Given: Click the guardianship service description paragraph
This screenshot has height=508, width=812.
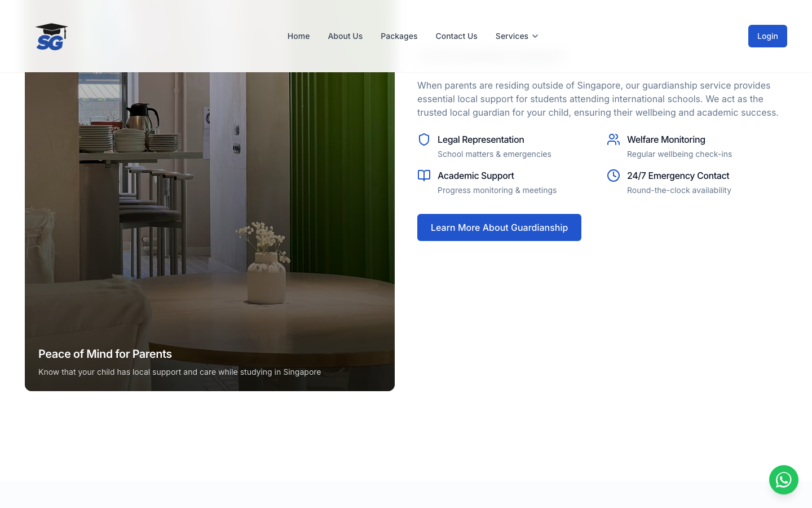Looking at the screenshot, I should pyautogui.click(x=598, y=99).
